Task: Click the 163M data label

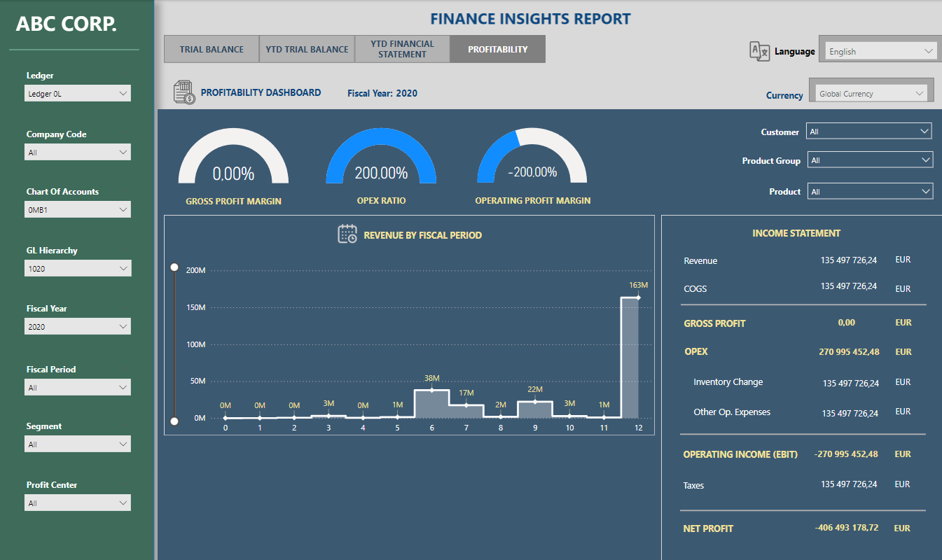Action: pos(639,285)
